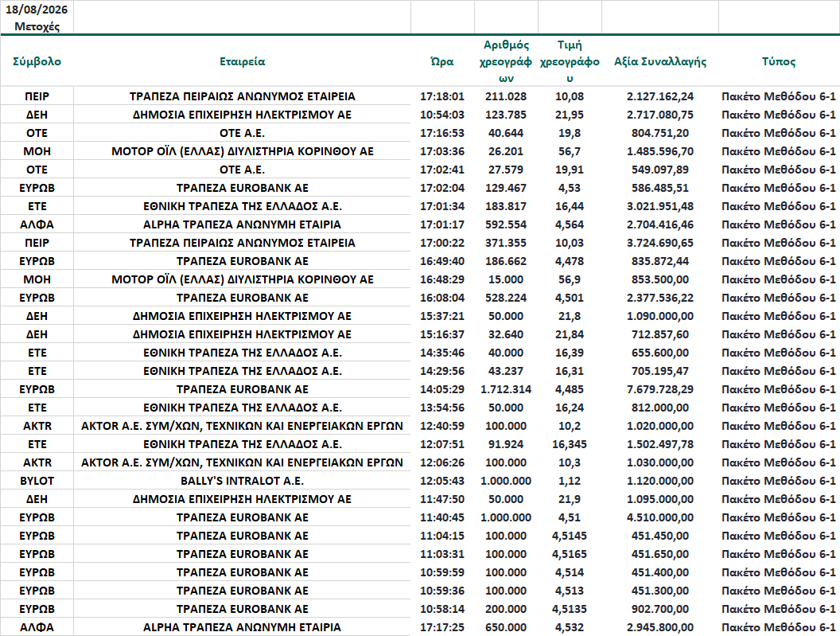This screenshot has height=636, width=840.
Task: Select the Τύπος column header
Action: (x=779, y=61)
